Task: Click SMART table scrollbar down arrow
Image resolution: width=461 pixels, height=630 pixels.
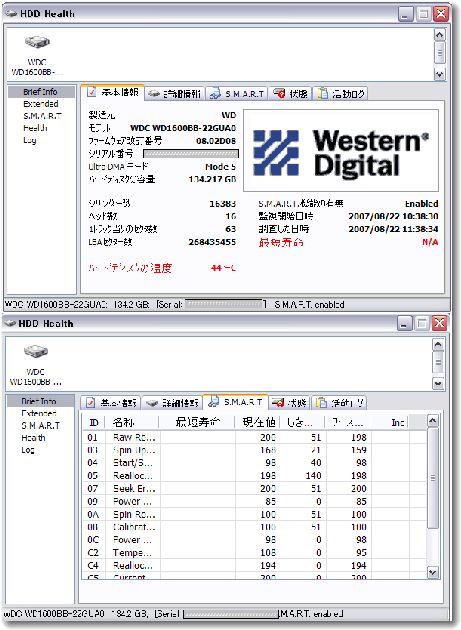Action: 432,572
